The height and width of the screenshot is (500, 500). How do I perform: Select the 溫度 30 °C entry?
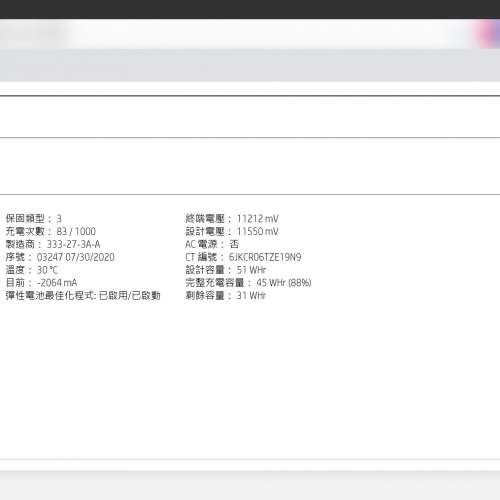pyautogui.click(x=32, y=270)
